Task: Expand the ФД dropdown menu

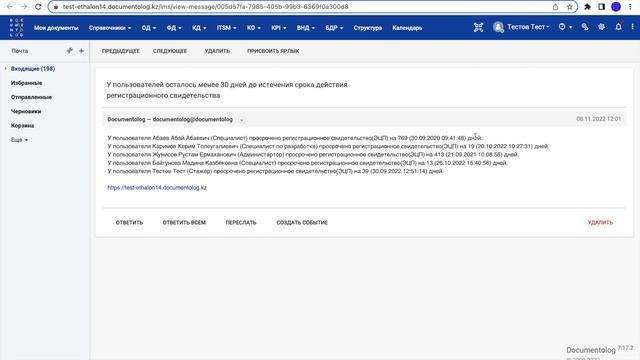Action: [174, 28]
